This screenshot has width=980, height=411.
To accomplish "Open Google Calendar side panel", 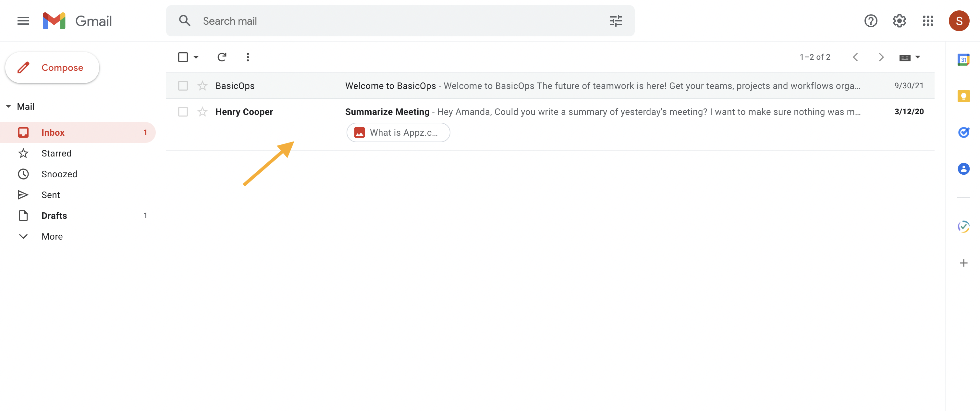I will pos(963,60).
